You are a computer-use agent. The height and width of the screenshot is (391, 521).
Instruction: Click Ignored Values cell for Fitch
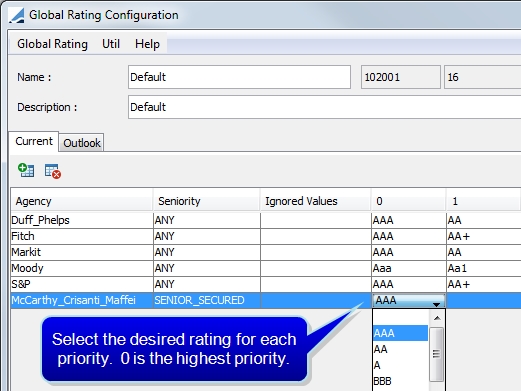pos(316,236)
